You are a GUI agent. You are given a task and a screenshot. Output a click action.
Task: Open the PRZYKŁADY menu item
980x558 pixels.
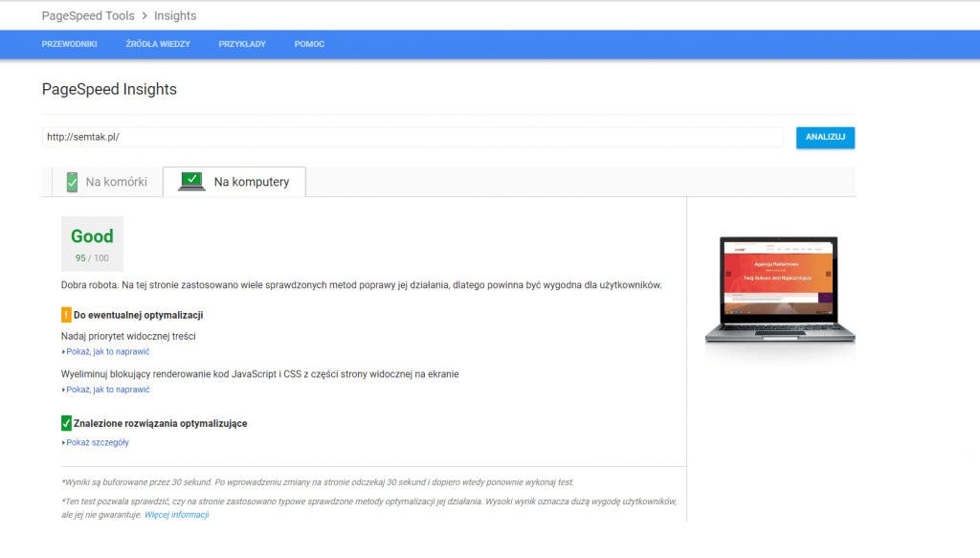[242, 44]
